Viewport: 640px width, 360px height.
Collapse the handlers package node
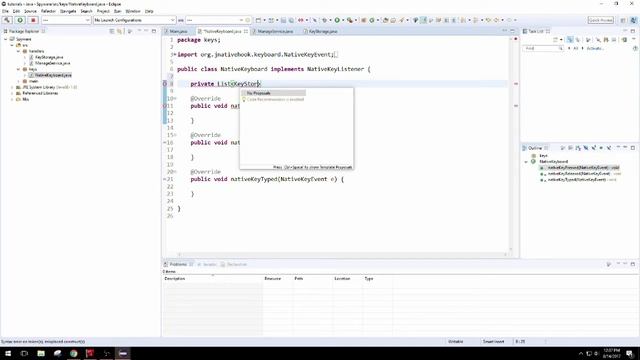pos(18,51)
